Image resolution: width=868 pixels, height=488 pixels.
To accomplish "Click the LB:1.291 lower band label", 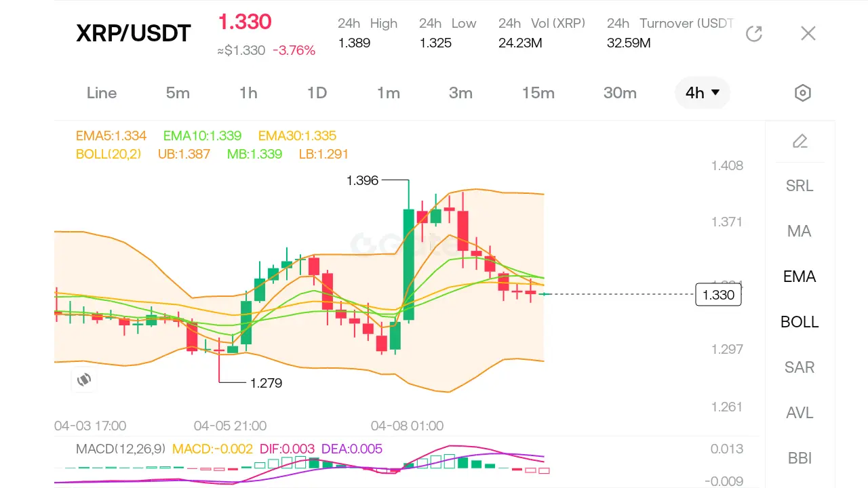I will (x=323, y=154).
